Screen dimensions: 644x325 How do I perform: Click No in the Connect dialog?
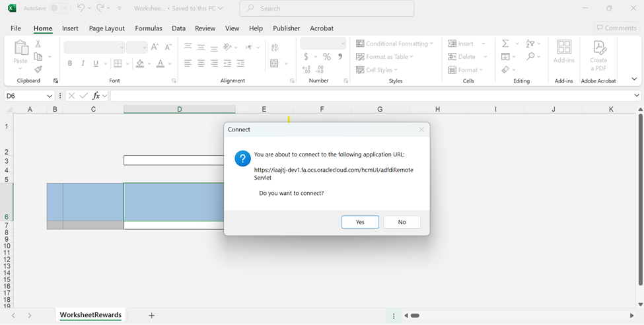pos(402,222)
